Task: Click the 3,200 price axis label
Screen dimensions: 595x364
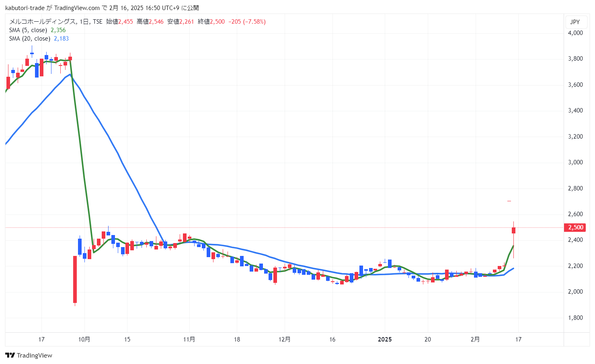Action: [575, 137]
